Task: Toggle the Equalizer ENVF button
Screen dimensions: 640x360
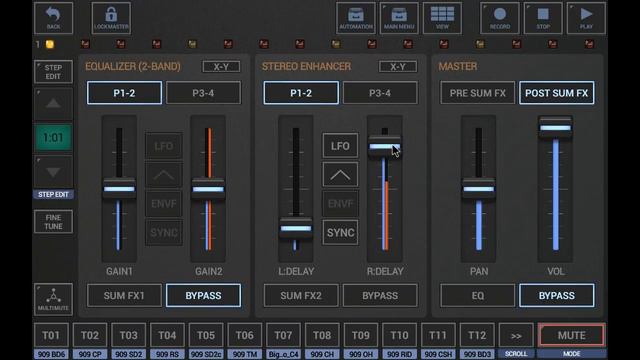Action: point(164,204)
